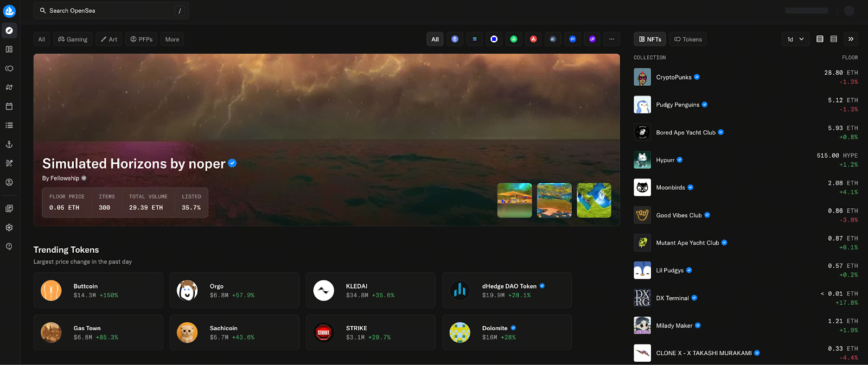Open the Sachicoin token card
The width and height of the screenshot is (868, 365).
(x=234, y=332)
